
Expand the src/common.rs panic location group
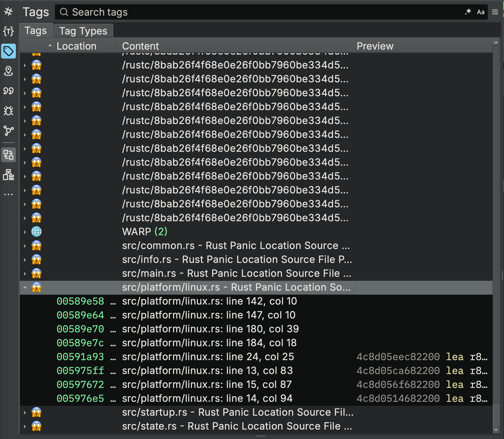coord(25,246)
